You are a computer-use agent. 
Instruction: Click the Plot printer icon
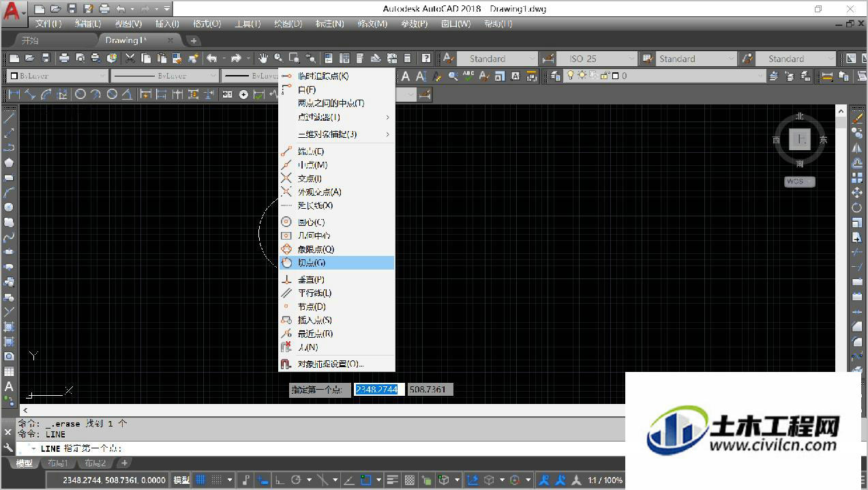point(64,59)
